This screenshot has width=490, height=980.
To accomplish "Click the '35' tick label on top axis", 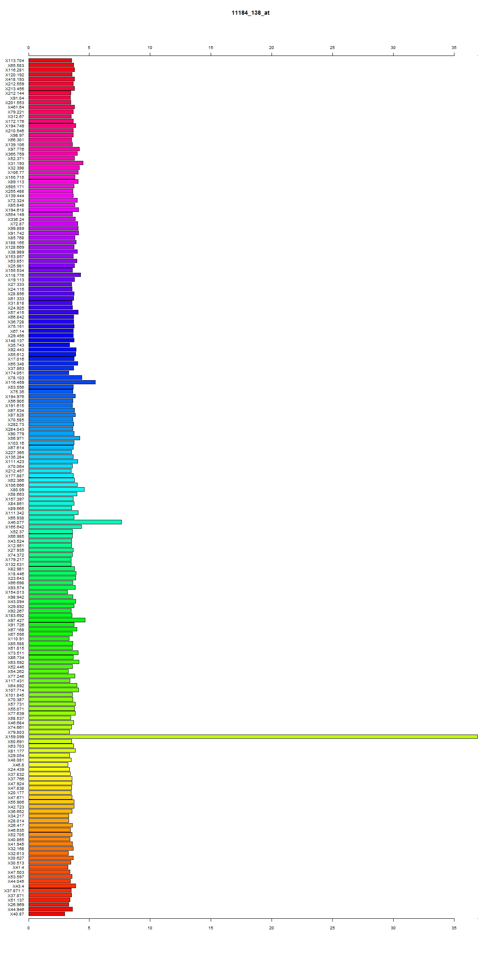I will 454,48.
